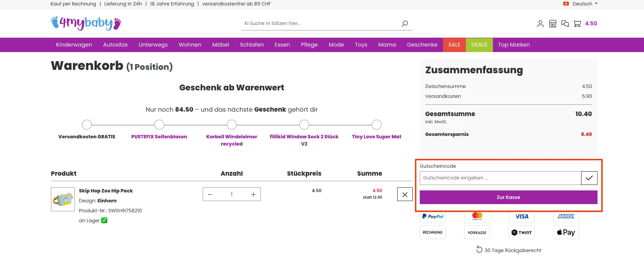Screen dimensions: 644x263
Task: Open Tiny Love Super Mat gift link
Action: click(x=377, y=137)
